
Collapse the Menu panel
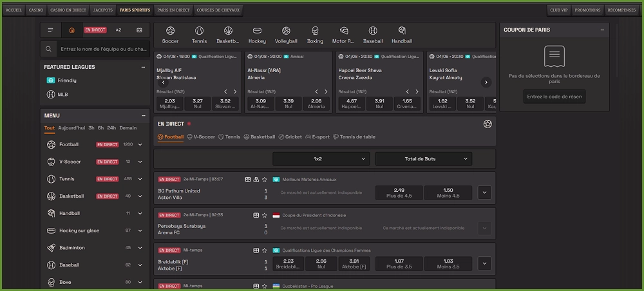[143, 116]
